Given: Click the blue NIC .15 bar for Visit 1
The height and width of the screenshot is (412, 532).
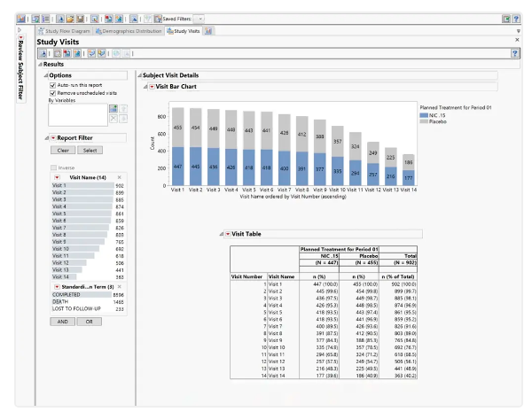Looking at the screenshot, I should coord(178,167).
